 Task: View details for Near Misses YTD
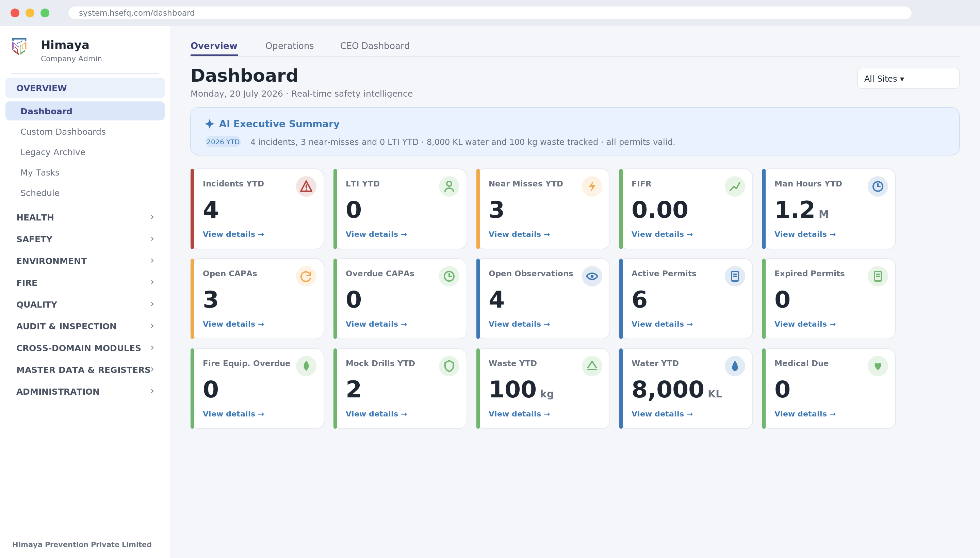[519, 234]
